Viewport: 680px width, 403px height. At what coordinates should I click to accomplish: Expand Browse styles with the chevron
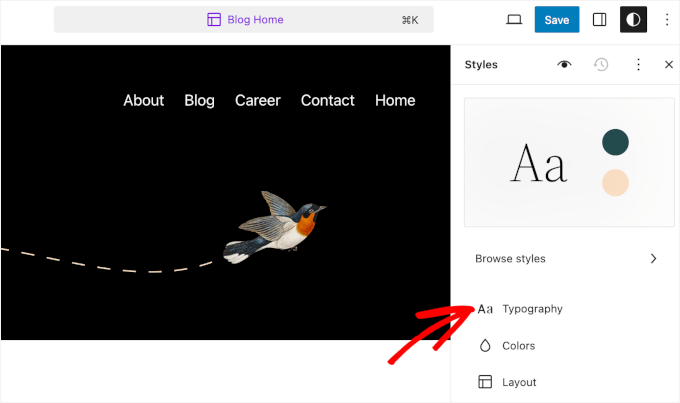coord(653,258)
